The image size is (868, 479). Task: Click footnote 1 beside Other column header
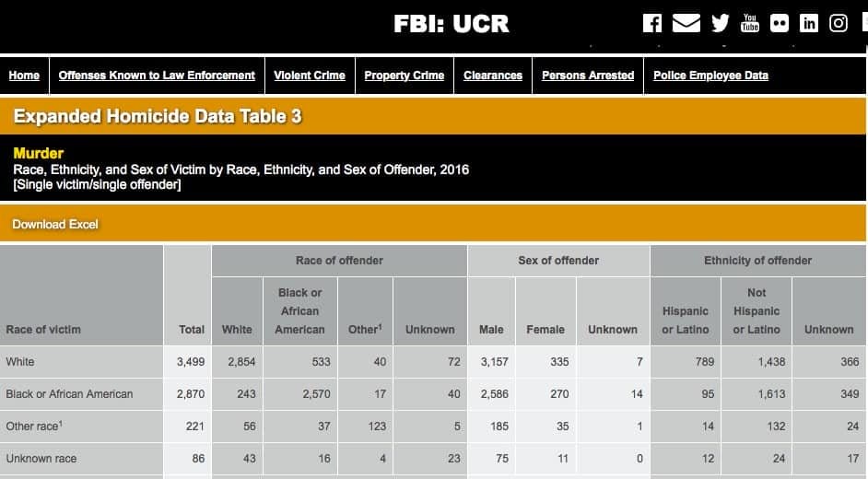click(379, 326)
